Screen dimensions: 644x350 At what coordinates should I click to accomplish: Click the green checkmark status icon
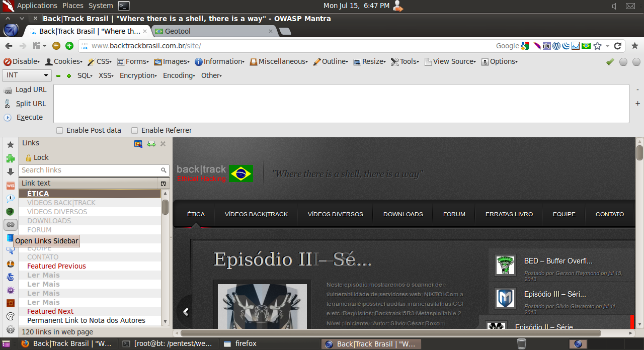pyautogui.click(x=610, y=61)
